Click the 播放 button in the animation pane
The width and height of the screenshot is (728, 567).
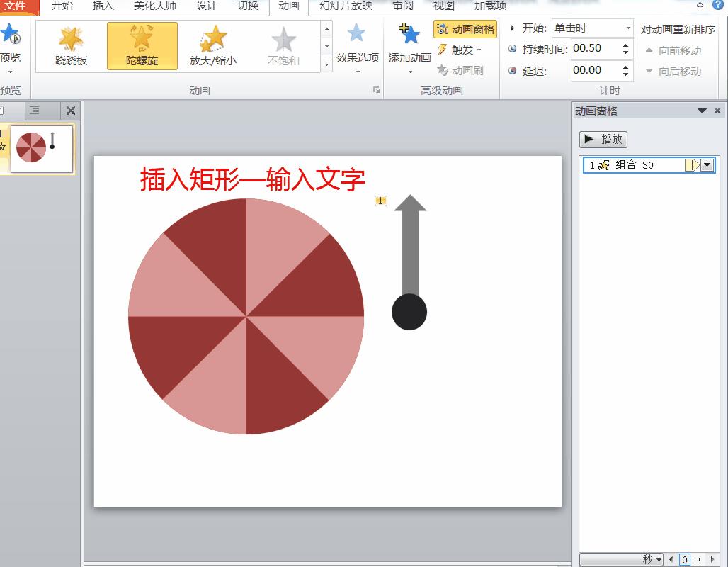(604, 139)
